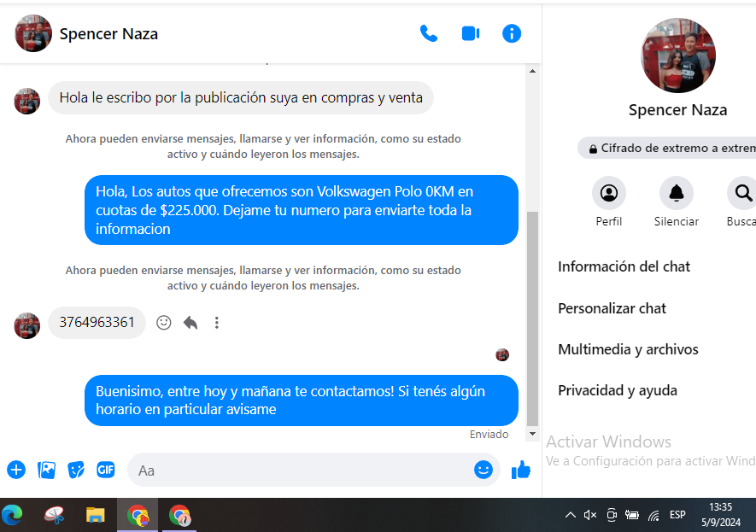Open more options for 3764963361 message
The width and height of the screenshot is (756, 532).
point(217,323)
